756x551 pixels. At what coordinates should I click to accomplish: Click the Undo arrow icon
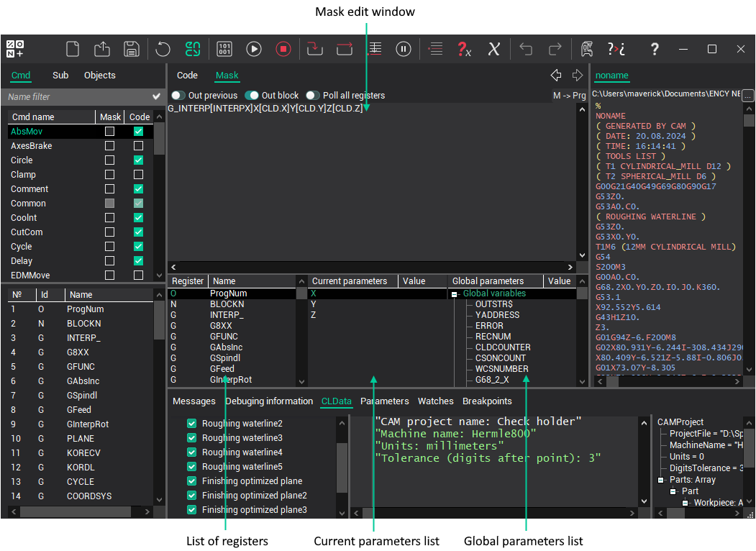(x=526, y=49)
